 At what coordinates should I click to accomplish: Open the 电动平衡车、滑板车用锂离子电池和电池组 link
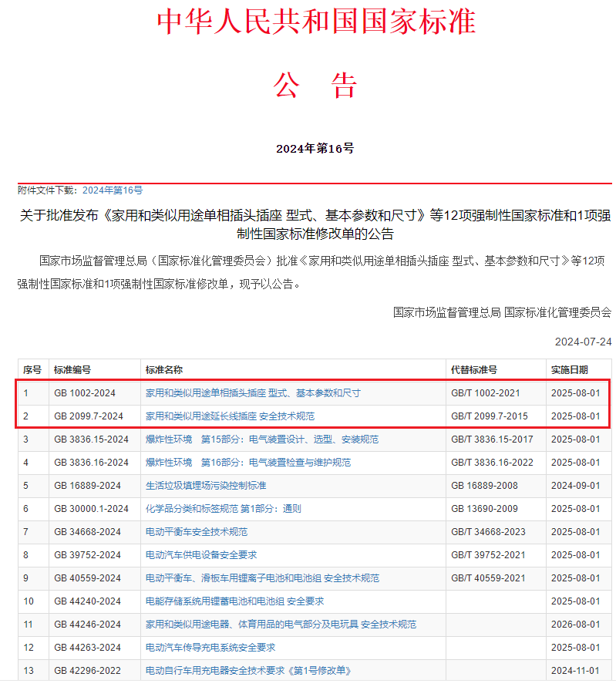262,578
